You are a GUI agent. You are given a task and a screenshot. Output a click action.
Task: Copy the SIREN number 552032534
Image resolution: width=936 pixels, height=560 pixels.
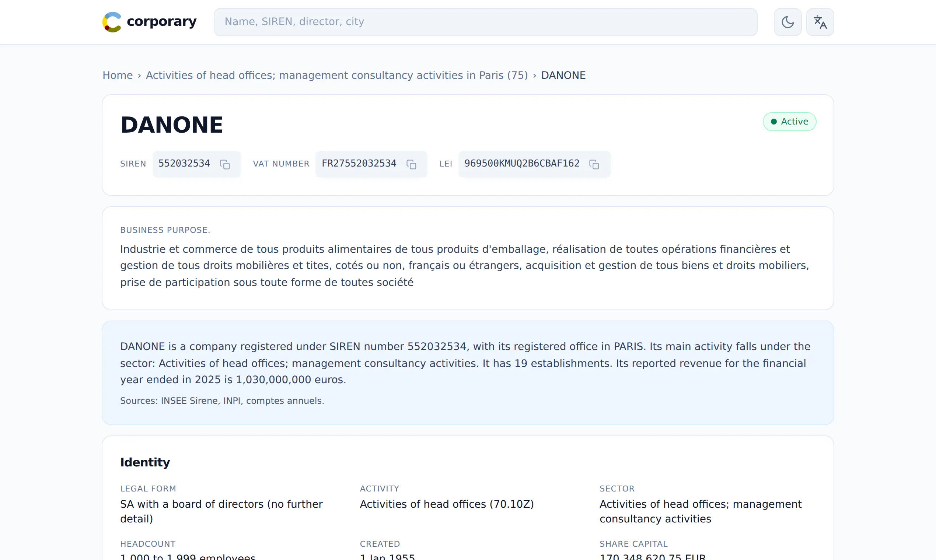[225, 164]
